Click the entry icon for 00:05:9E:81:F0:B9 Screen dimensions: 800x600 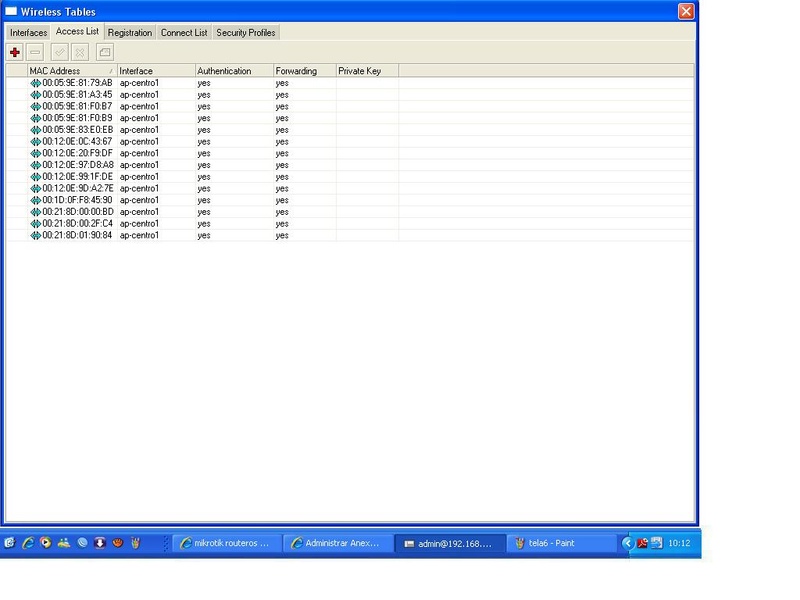[35, 118]
